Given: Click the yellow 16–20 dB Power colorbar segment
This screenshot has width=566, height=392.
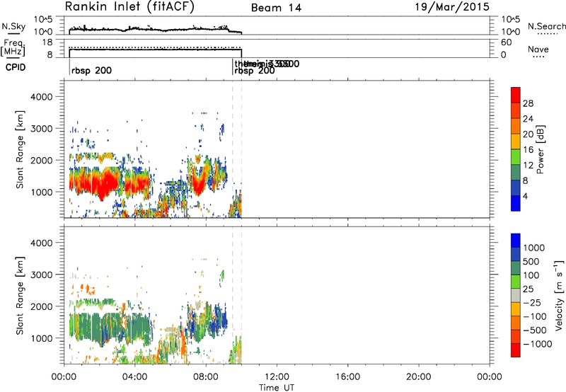Looking at the screenshot, I should pyautogui.click(x=516, y=141).
